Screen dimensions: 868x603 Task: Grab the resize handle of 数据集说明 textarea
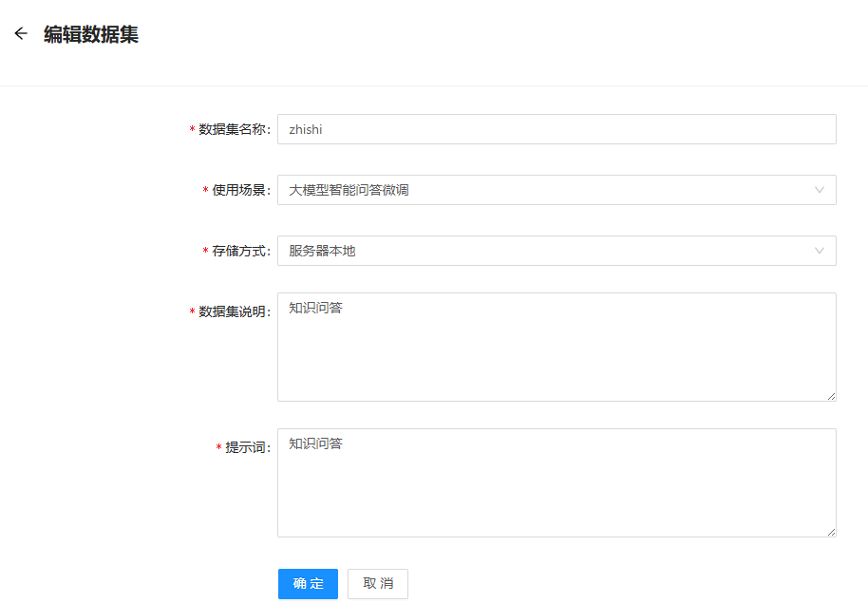pyautogui.click(x=831, y=396)
